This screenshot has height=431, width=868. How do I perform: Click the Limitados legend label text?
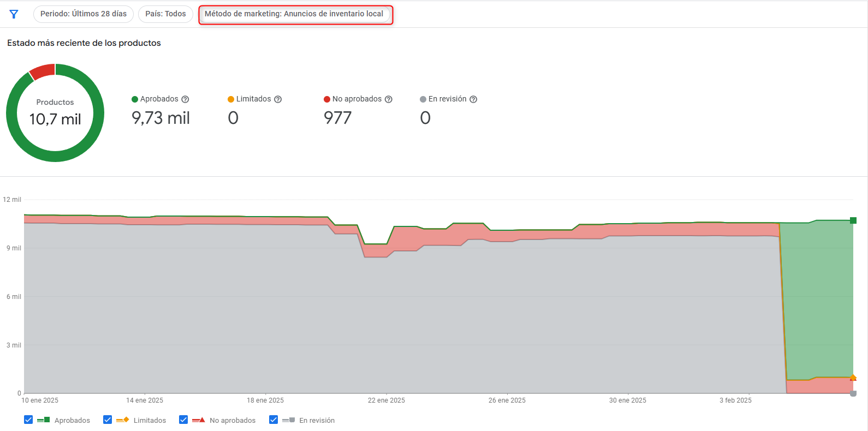pos(150,421)
